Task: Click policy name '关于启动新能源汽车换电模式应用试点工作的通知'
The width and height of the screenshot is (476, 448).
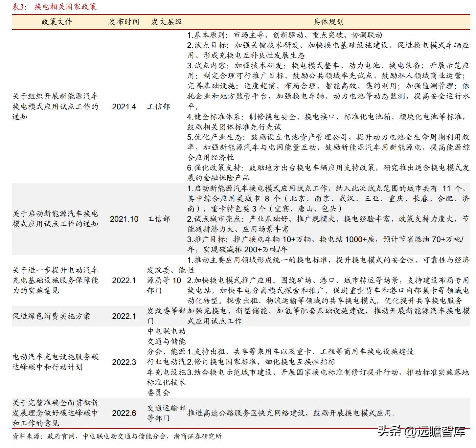Action: click(x=55, y=219)
